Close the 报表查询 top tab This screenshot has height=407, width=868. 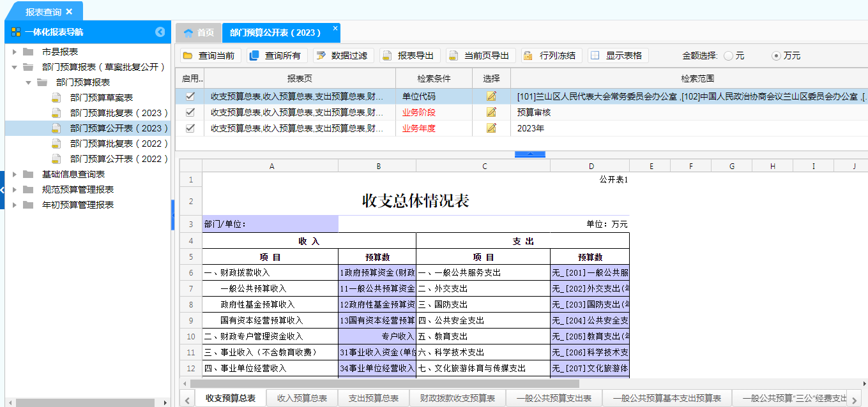point(70,11)
